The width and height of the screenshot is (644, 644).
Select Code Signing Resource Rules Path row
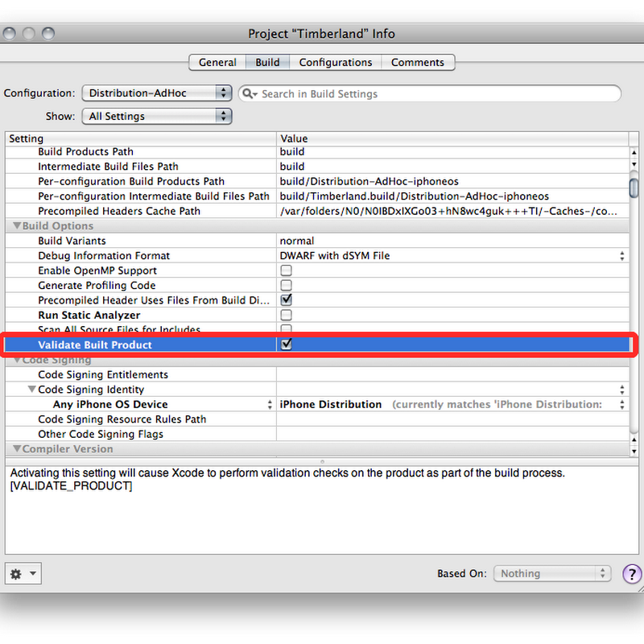coord(317,419)
